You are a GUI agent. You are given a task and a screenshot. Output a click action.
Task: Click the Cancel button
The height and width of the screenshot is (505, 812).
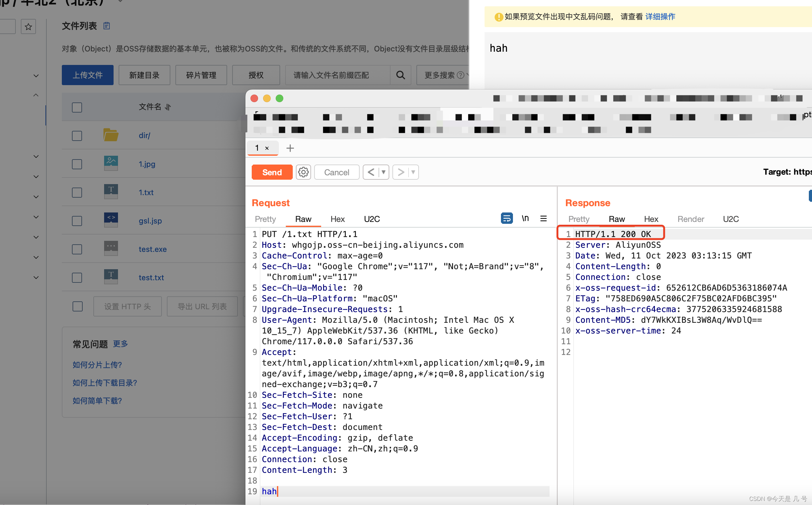point(337,172)
